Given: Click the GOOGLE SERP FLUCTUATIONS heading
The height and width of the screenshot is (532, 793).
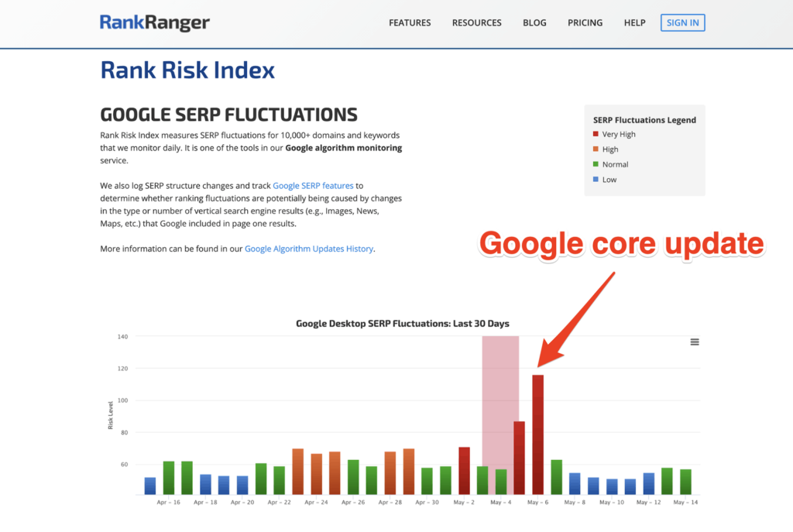Looking at the screenshot, I should pos(228,115).
